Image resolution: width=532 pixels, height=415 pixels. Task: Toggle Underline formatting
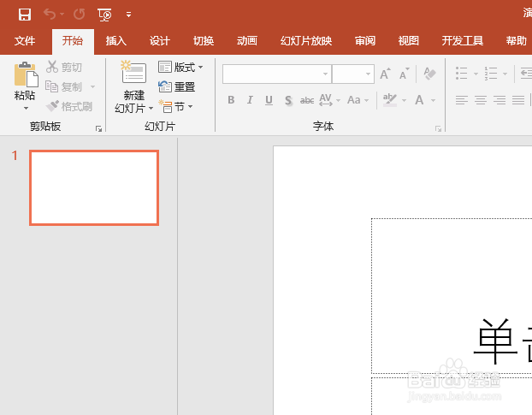269,100
